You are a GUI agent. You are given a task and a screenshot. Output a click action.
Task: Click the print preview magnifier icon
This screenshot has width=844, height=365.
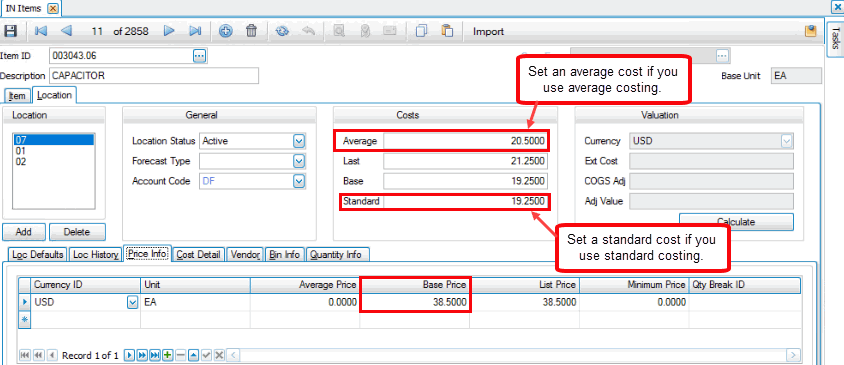click(339, 31)
